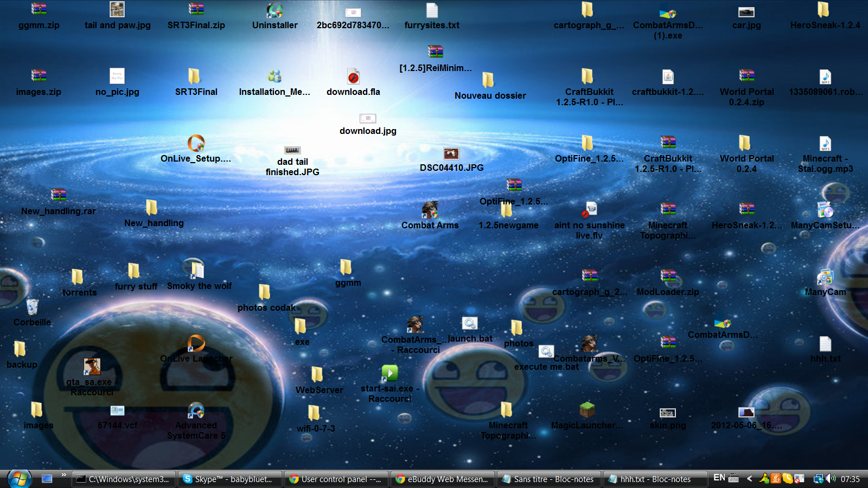Expand hidden system tray icons

[749, 478]
